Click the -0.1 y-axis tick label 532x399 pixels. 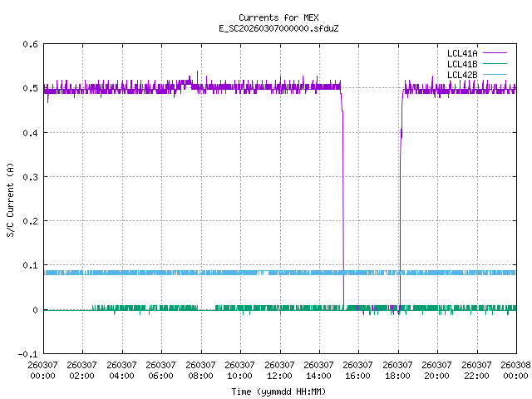(x=27, y=354)
